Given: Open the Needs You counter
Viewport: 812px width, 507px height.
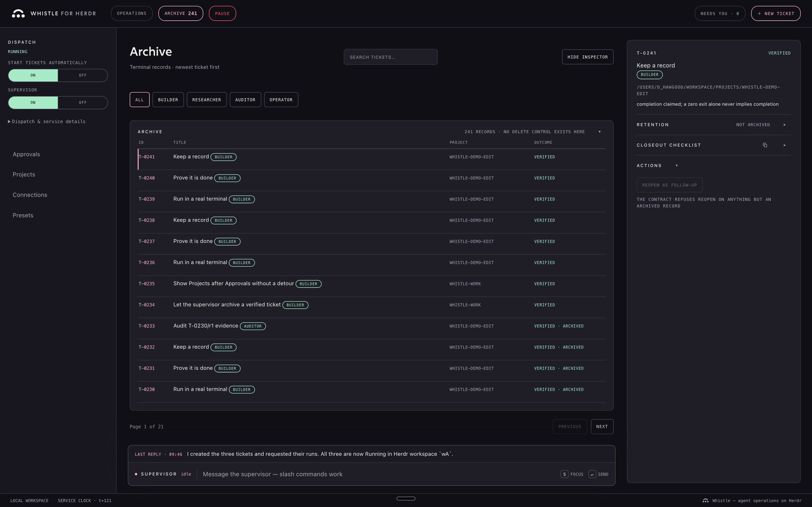Looking at the screenshot, I should point(720,14).
